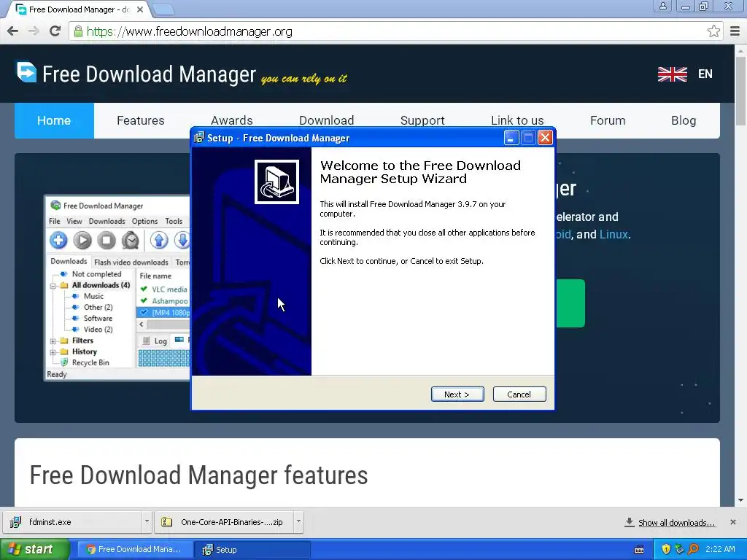The image size is (747, 560).
Task: Close the Free Download Manager browser tab
Action: click(x=140, y=9)
